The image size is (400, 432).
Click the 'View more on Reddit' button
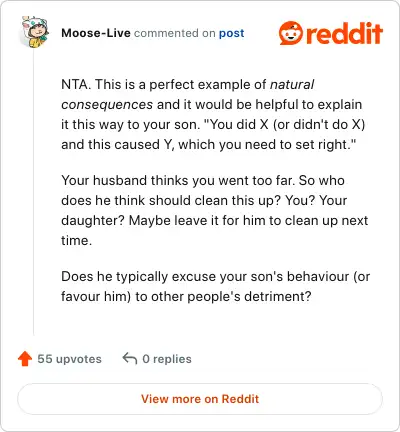point(200,399)
